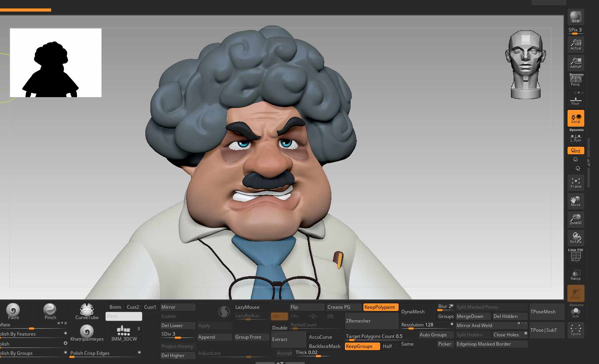
Task: Click the Extract button
Action: point(289,339)
